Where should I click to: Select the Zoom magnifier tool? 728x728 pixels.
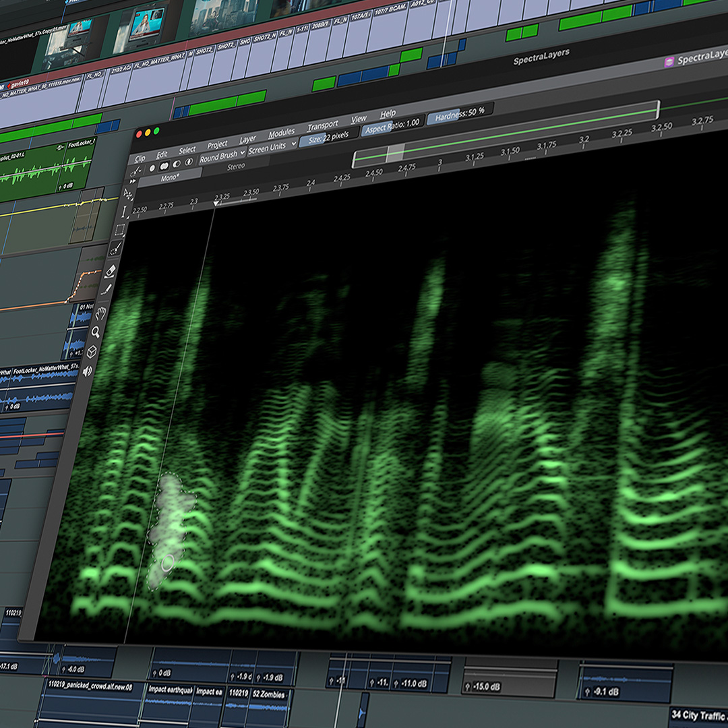(x=96, y=332)
